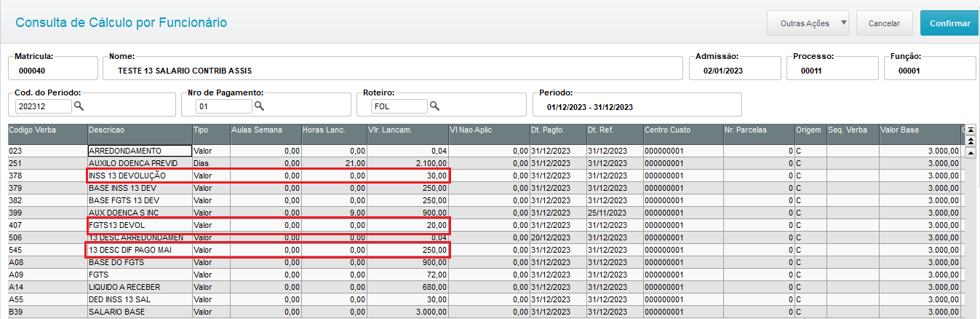Click the single up arrow grid button
This screenshot has width=980, height=319.
click(x=971, y=152)
